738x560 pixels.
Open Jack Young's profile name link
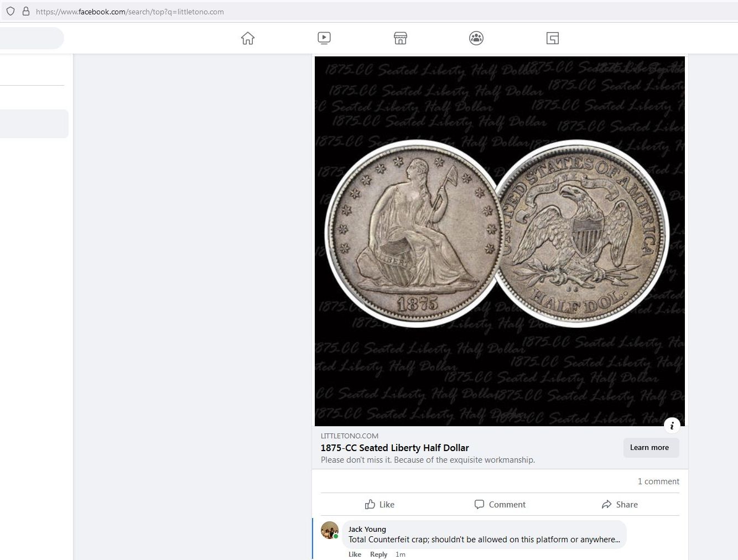(x=367, y=529)
